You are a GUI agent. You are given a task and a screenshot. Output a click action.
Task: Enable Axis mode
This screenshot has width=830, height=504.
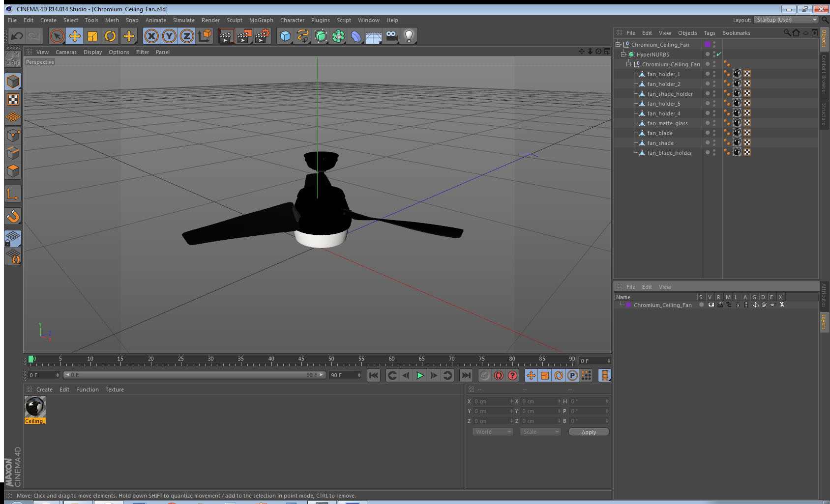[13, 194]
